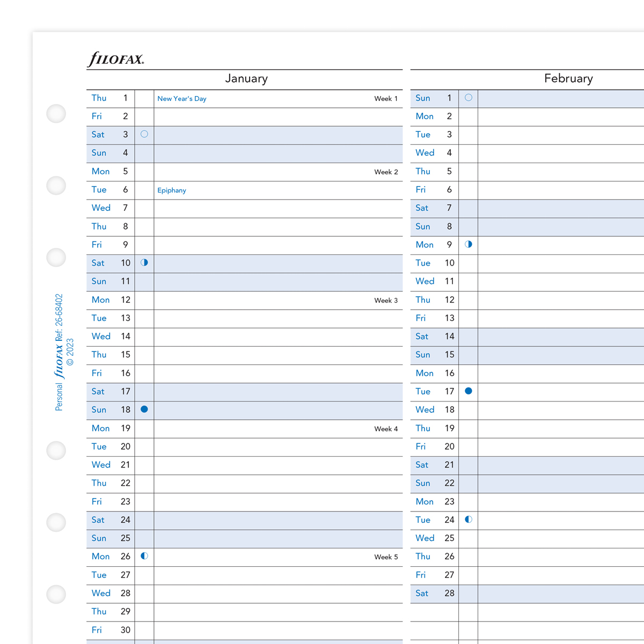Viewport: 644px width, 644px height.
Task: Click the half moon icon on February 24
Action: [x=469, y=519]
